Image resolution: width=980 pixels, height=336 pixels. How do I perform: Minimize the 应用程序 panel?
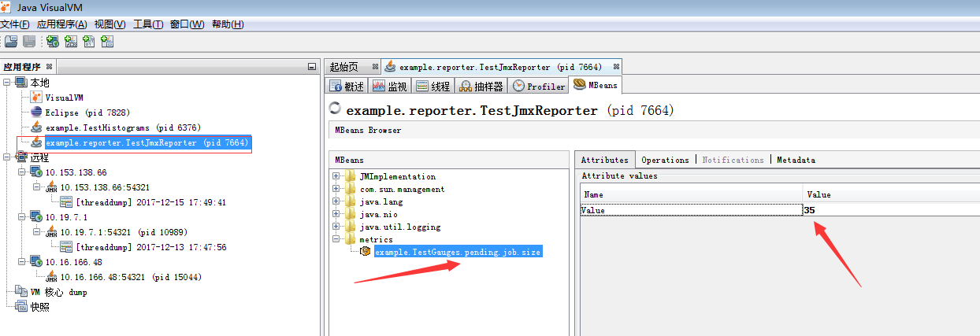coord(312,67)
